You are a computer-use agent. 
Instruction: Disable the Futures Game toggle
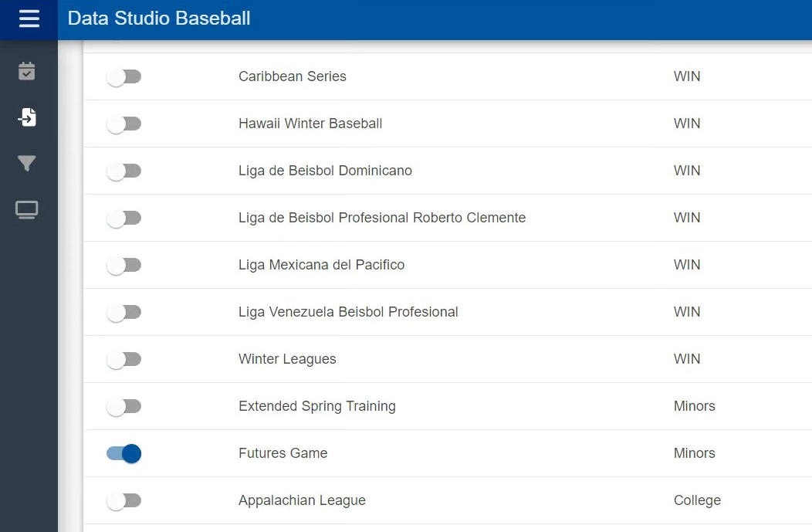(x=123, y=453)
